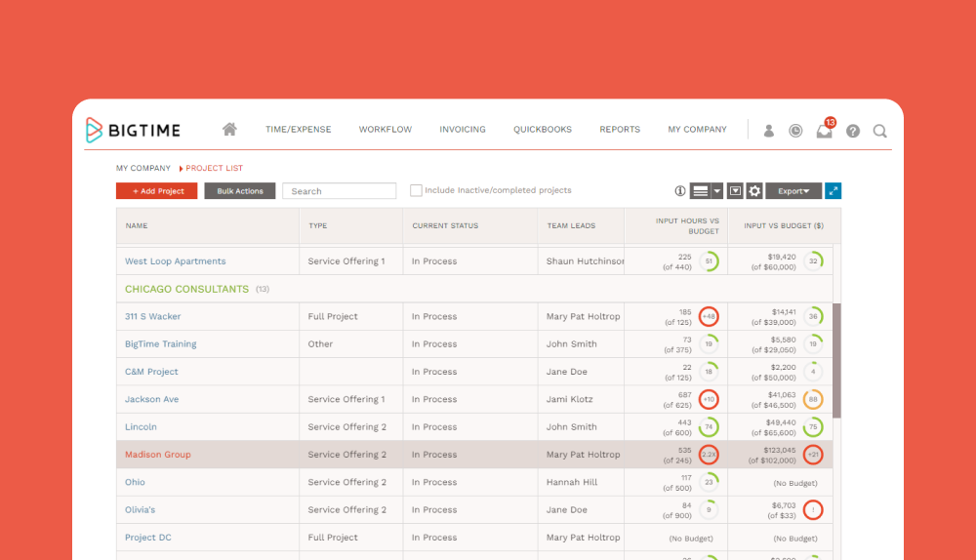
Task: Open the INVOICING menu
Action: 463,130
